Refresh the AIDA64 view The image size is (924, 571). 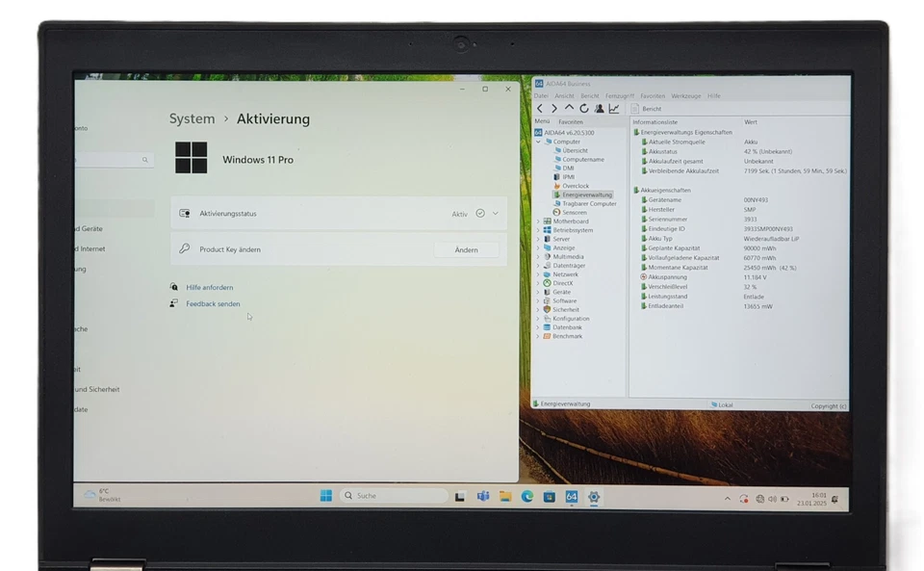584,109
